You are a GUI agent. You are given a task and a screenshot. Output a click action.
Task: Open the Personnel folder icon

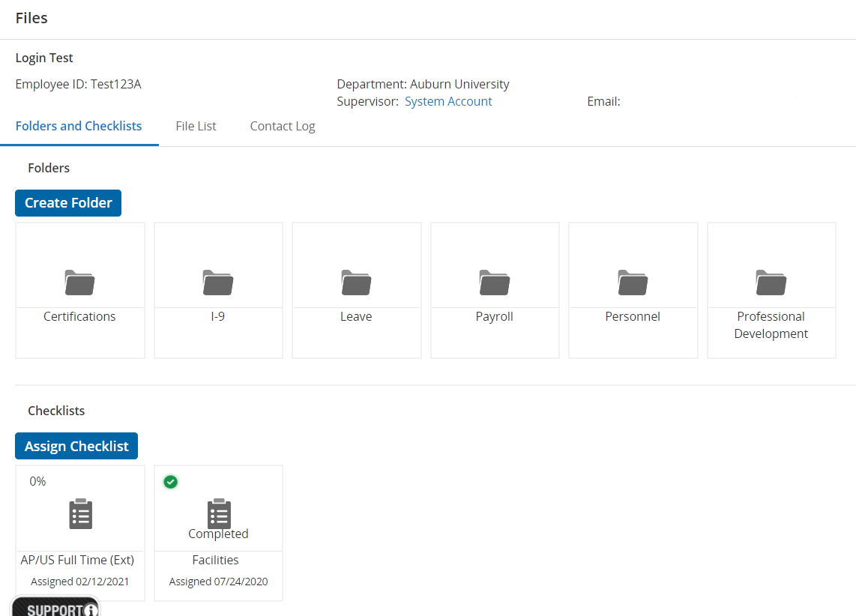[x=633, y=283]
